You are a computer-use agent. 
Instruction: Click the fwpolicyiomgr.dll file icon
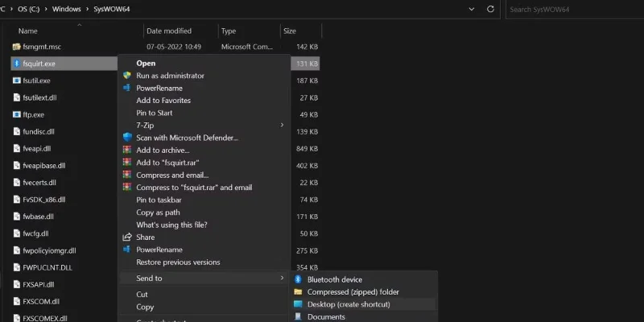(x=16, y=250)
